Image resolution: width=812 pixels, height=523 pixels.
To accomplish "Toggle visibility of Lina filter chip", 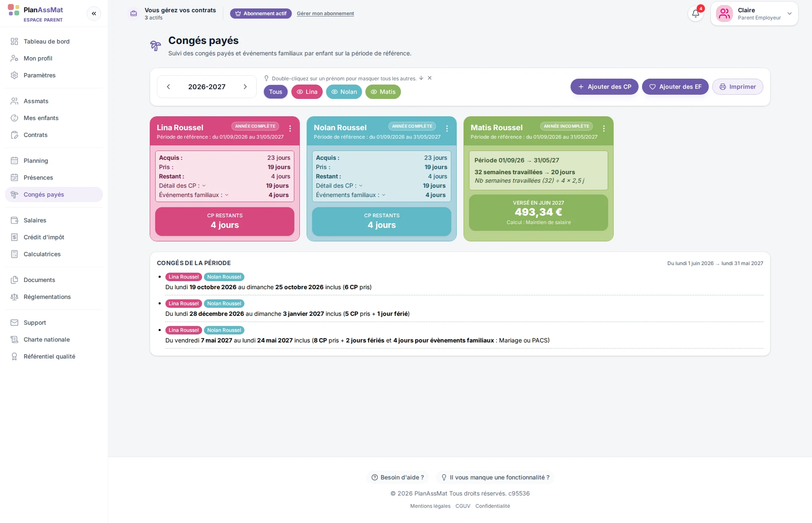I will 307,92.
